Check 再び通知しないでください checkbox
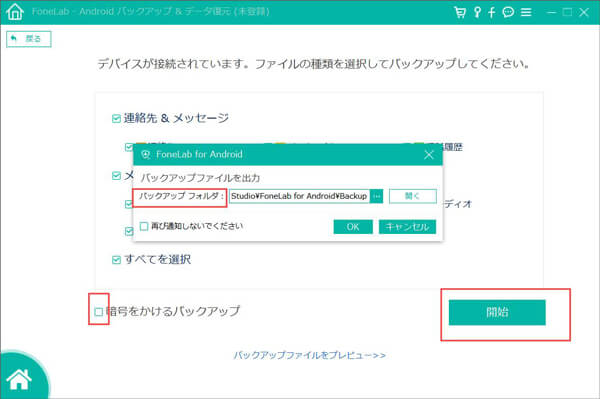Viewport: 600px width, 399px height. 144,226
